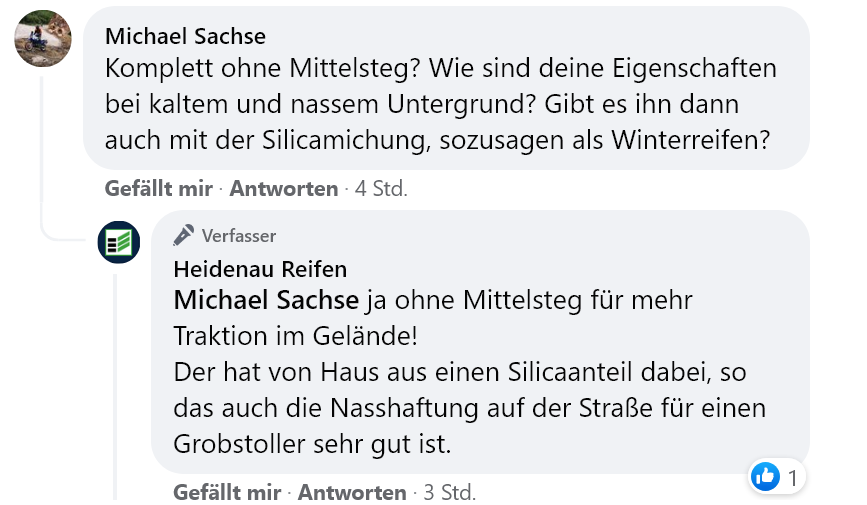Viewport: 867px width, 505px height.
Task: Reply to Michael Sachse's comment via Antworten
Action: click(284, 188)
